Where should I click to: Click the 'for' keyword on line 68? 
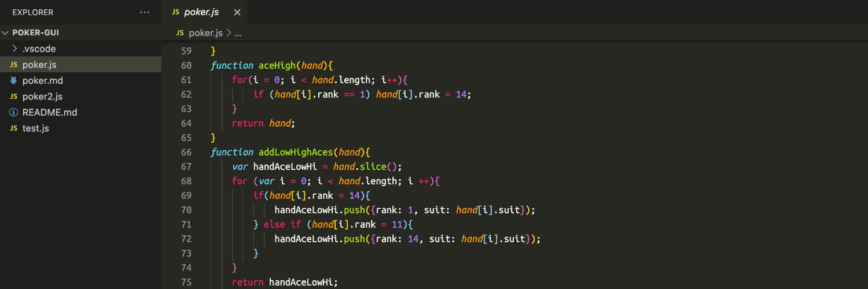pos(240,181)
